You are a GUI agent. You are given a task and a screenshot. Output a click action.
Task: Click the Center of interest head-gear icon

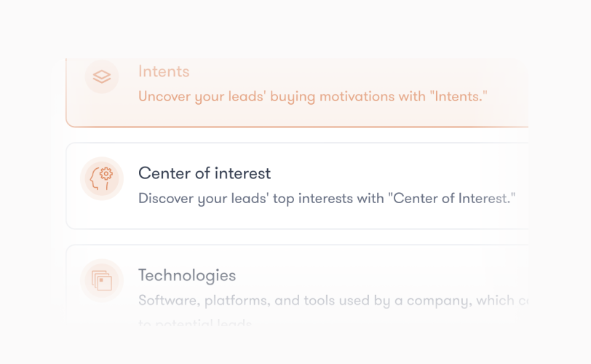point(102,178)
